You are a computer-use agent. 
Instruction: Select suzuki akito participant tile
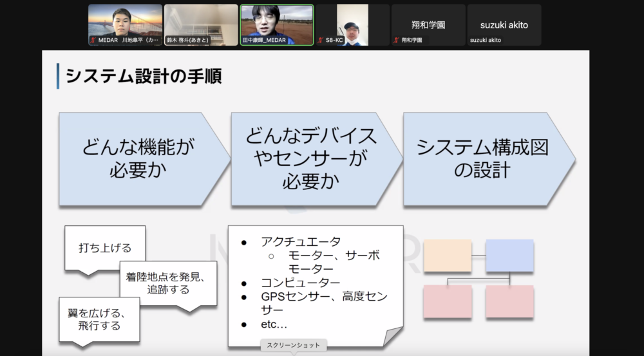pyautogui.click(x=504, y=24)
